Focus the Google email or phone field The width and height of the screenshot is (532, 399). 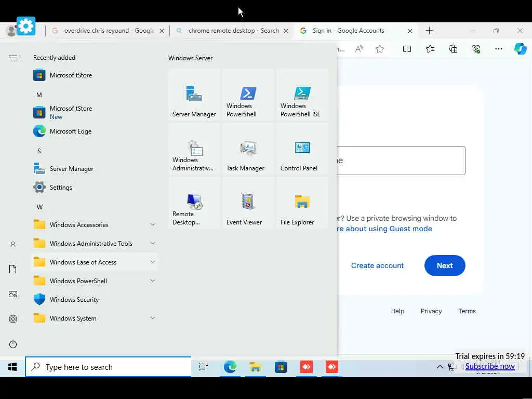(x=401, y=161)
